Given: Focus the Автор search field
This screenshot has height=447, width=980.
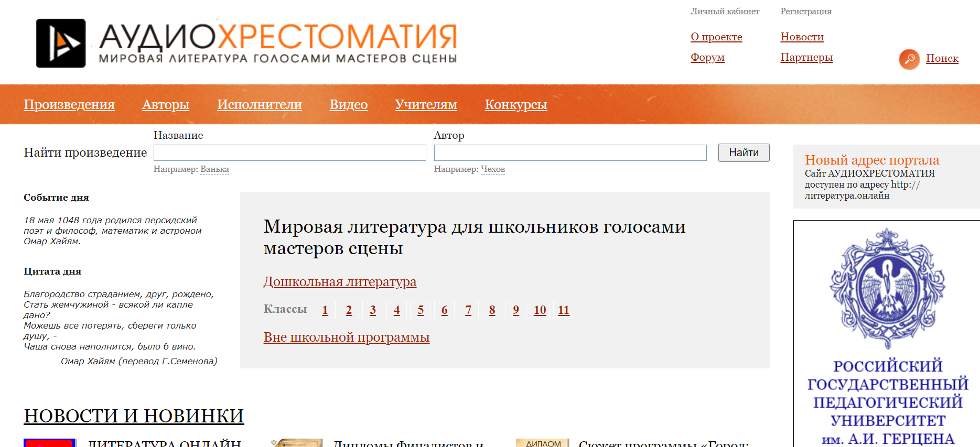Looking at the screenshot, I should pyautogui.click(x=570, y=152).
